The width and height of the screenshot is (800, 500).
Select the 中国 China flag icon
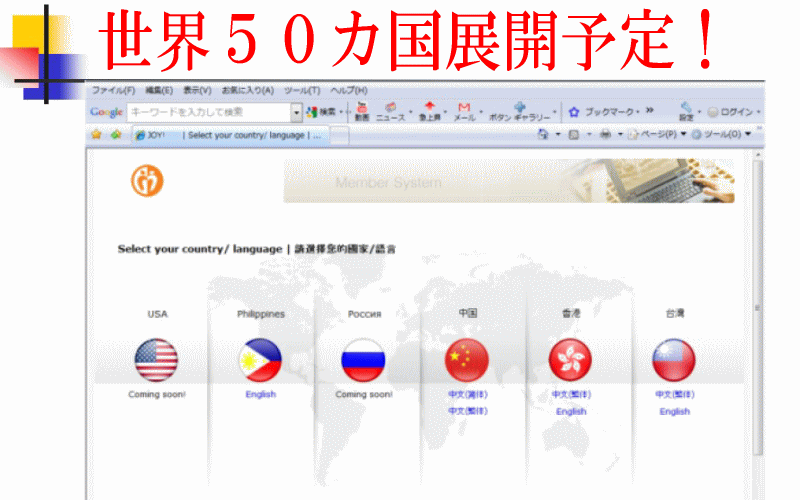(467, 360)
